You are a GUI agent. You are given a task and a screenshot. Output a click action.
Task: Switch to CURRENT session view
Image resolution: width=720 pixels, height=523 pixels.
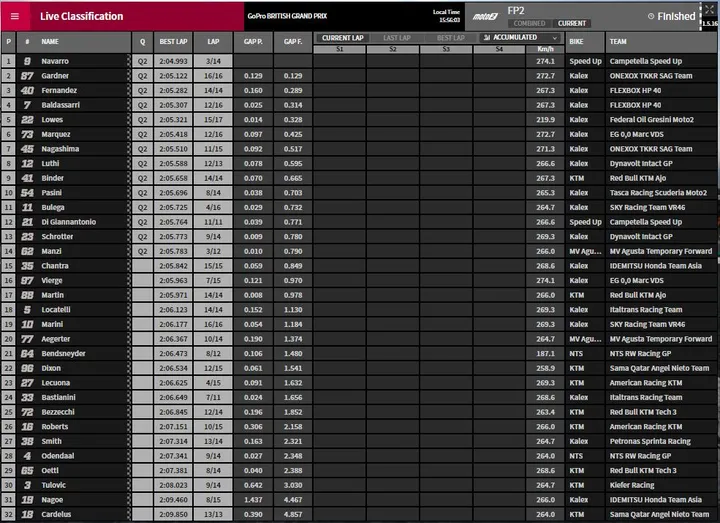[x=572, y=23]
